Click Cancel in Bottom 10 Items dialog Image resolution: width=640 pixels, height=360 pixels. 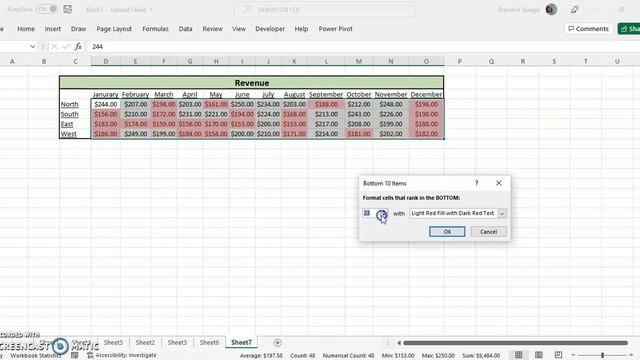488,232
